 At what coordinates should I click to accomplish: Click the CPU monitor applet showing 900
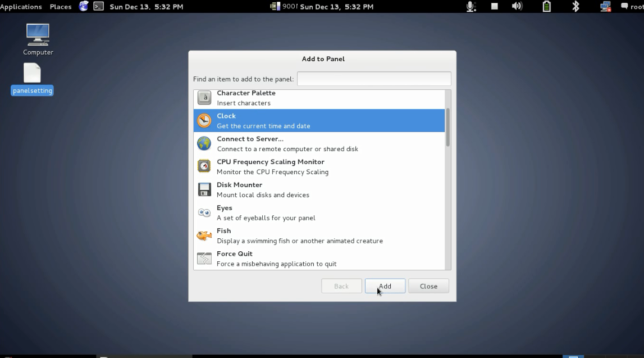click(284, 6)
